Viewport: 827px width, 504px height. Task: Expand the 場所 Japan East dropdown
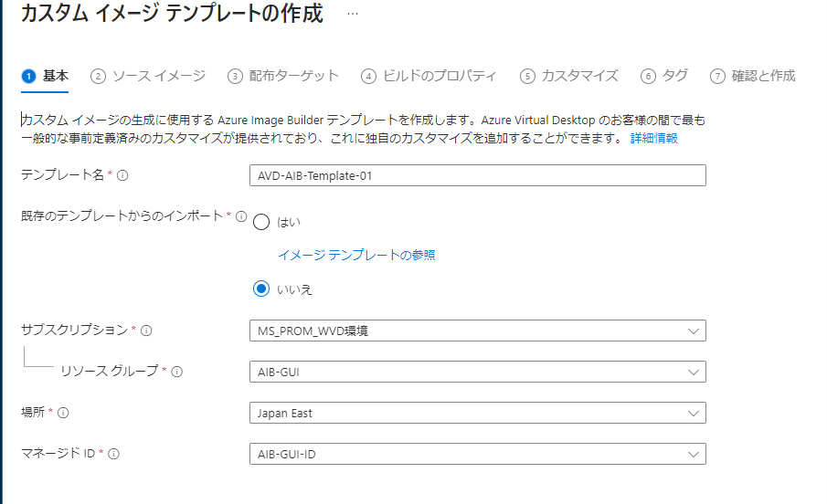click(x=477, y=413)
